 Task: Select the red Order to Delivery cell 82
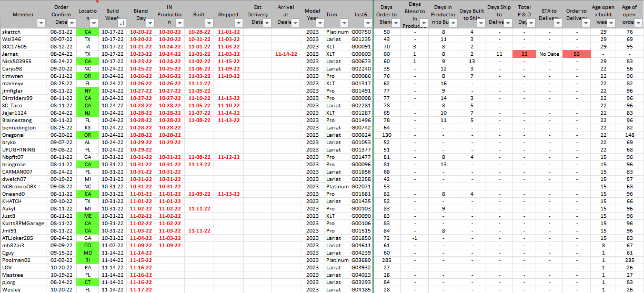coord(576,54)
